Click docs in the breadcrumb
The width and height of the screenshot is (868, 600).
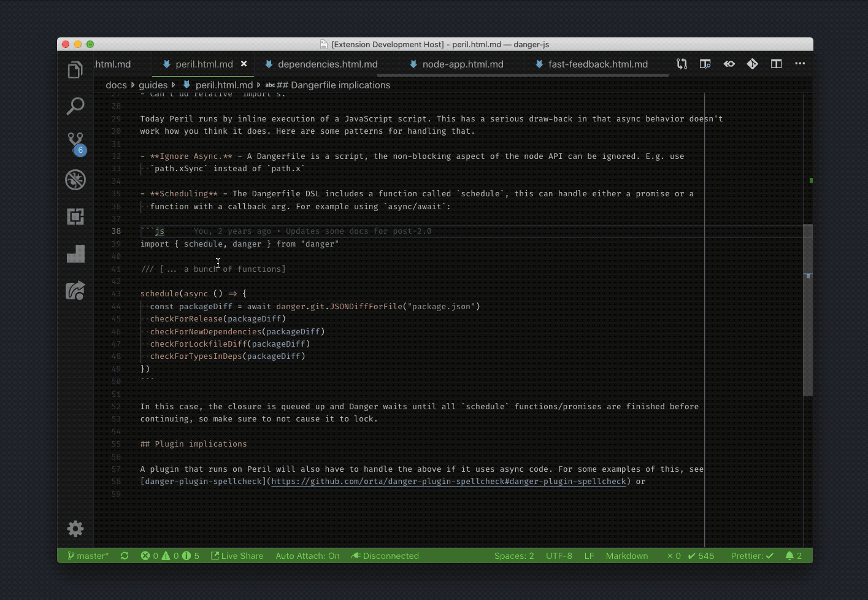116,85
